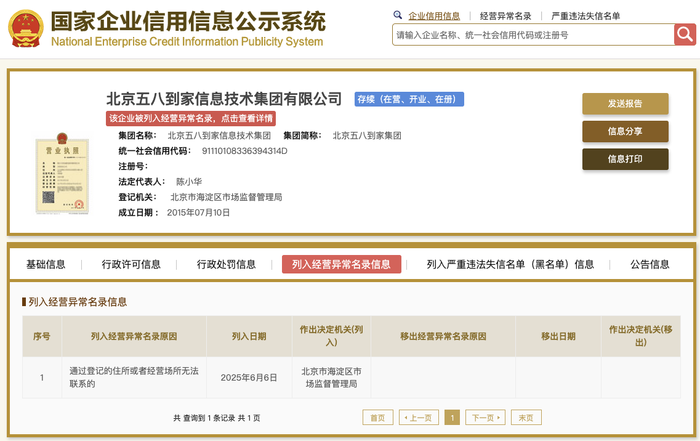Image resolution: width=700 pixels, height=441 pixels.
Task: Click the national emblem logo
Action: [x=26, y=29]
